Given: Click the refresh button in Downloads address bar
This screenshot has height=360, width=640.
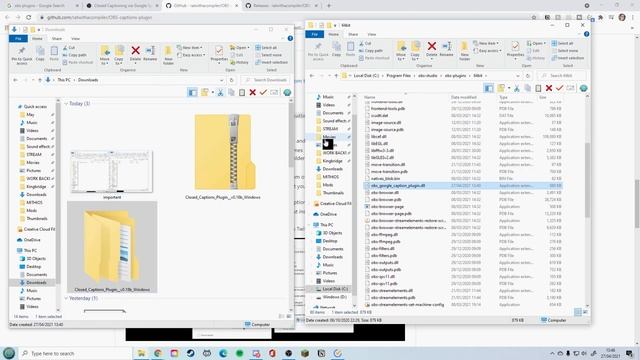Looking at the screenshot, I should (231, 80).
